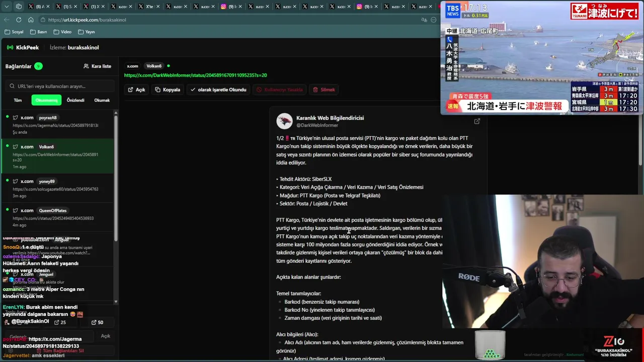Click the Kullanıcıyı Yasakla ban button
The height and width of the screenshot is (362, 644).
tap(280, 89)
